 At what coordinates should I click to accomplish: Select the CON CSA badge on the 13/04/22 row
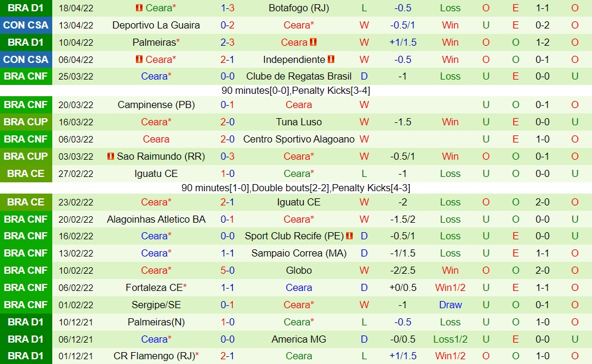click(x=26, y=25)
